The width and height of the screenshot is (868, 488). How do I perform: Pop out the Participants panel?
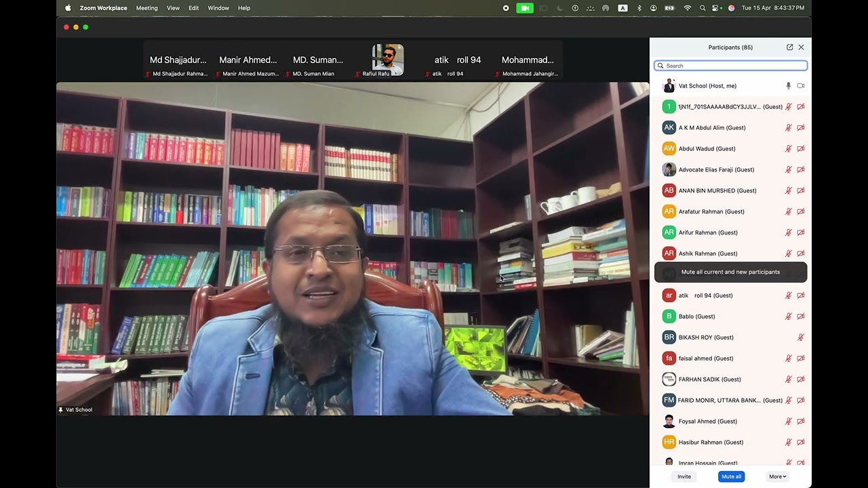click(x=789, y=47)
